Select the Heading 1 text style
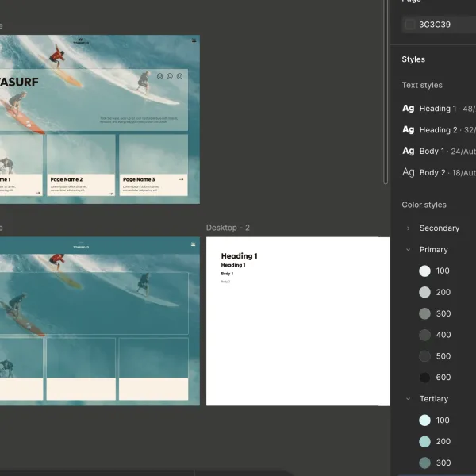Viewport: 476px width, 476px height. point(439,109)
